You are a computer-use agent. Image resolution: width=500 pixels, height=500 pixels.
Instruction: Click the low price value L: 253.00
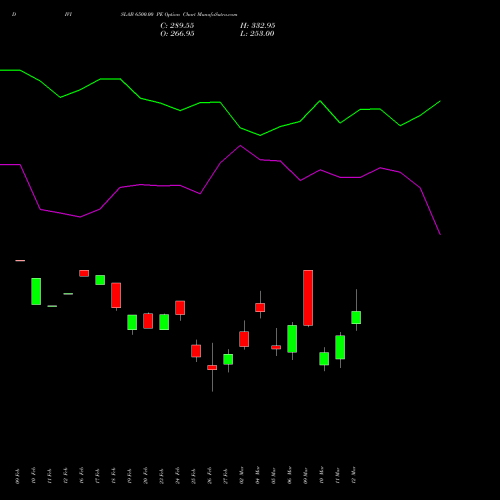tap(257, 34)
